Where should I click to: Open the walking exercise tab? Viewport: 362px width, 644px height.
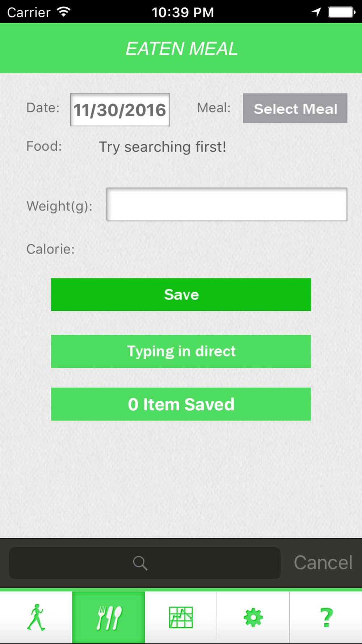36,617
